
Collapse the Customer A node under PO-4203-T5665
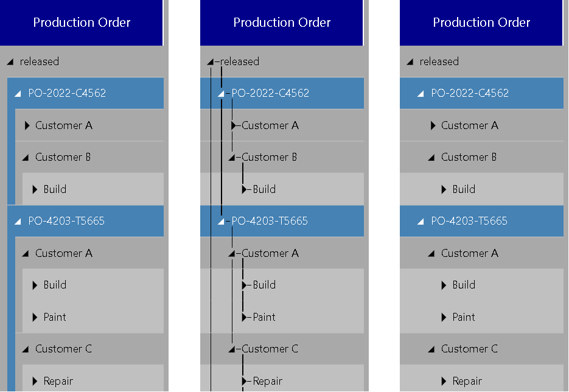(x=25, y=253)
